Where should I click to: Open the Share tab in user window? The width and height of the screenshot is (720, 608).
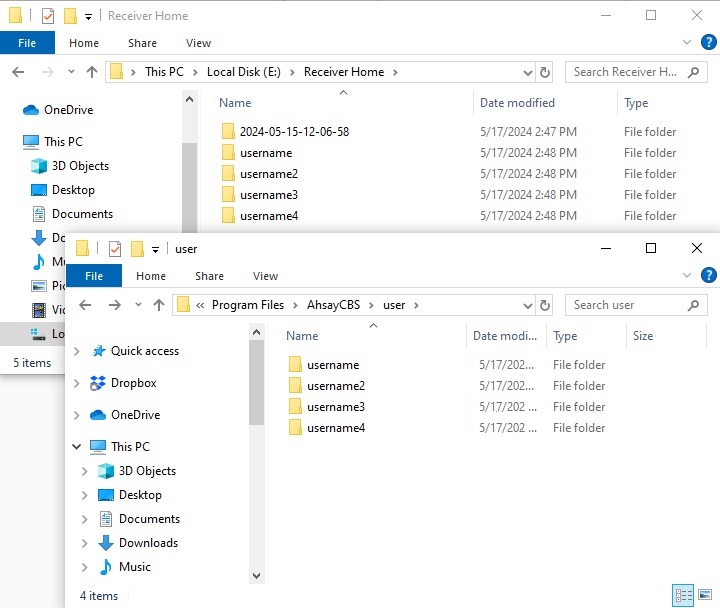209,276
